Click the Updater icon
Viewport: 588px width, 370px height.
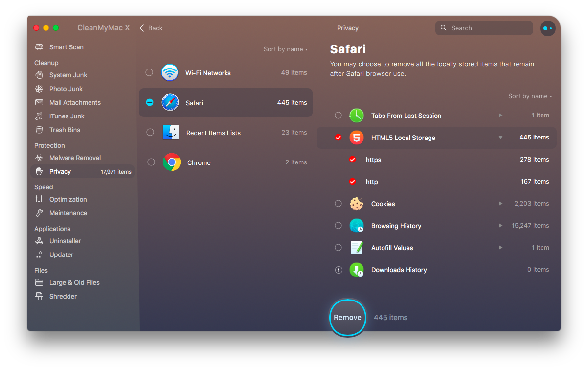[39, 255]
